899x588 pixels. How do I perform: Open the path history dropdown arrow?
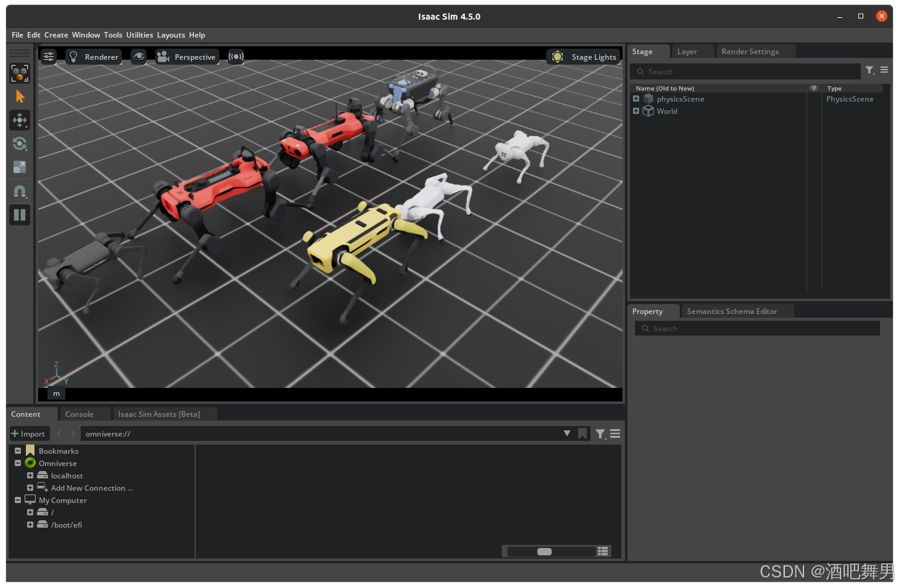click(567, 433)
